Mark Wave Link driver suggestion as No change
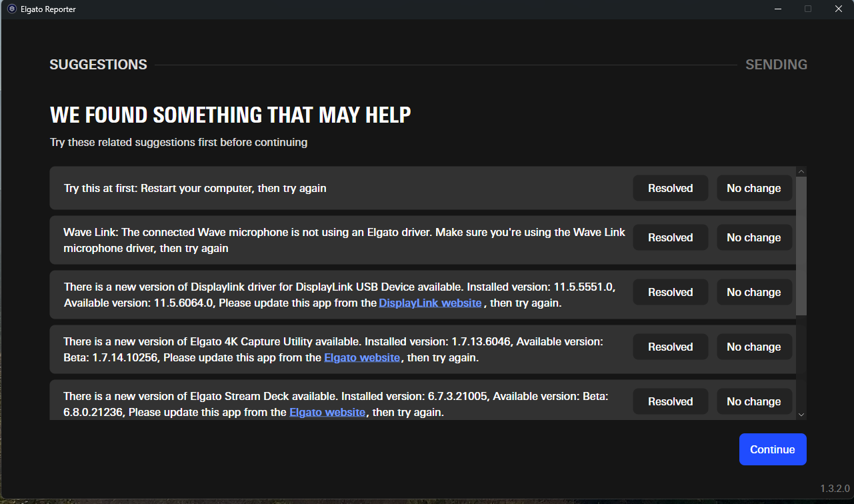The image size is (854, 504). click(x=754, y=237)
